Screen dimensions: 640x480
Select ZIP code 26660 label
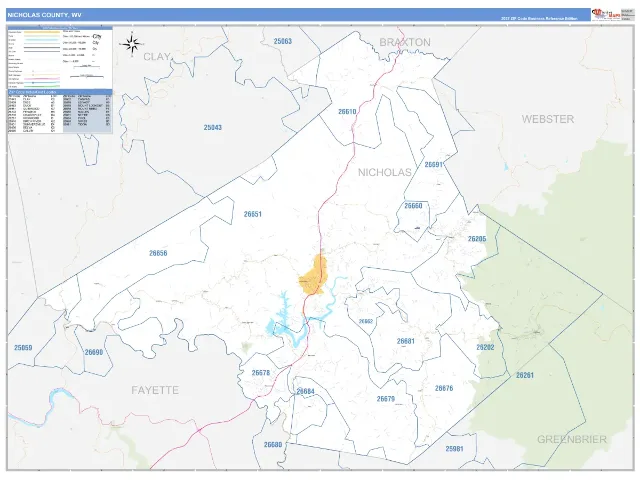413,206
